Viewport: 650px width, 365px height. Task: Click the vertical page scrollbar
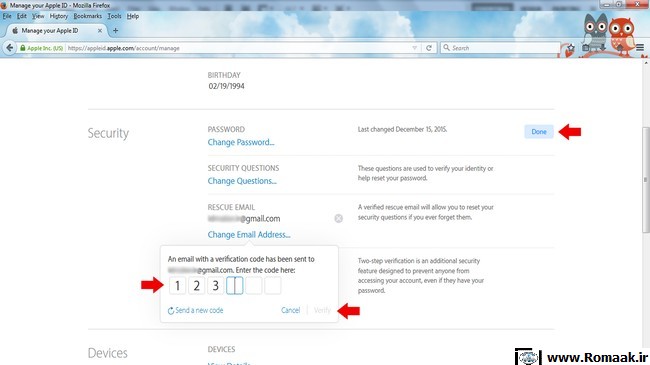click(x=646, y=180)
